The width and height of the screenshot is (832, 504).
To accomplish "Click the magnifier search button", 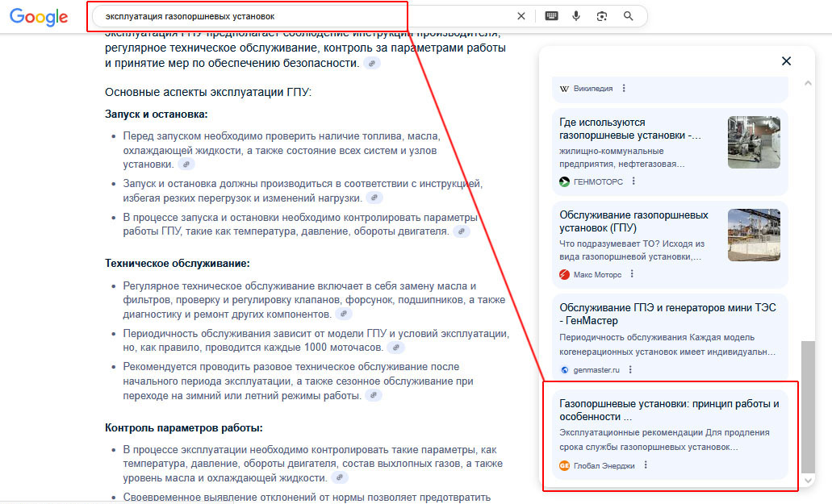I will 629,16.
